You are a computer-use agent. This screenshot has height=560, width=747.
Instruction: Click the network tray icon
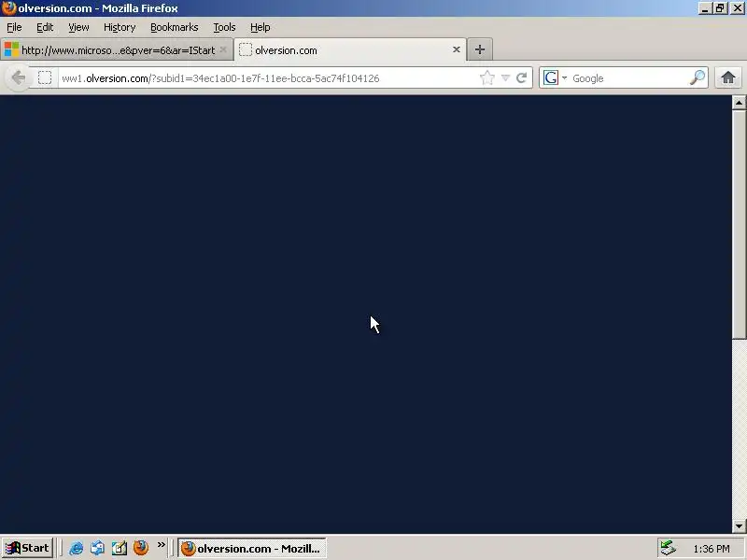click(x=668, y=548)
